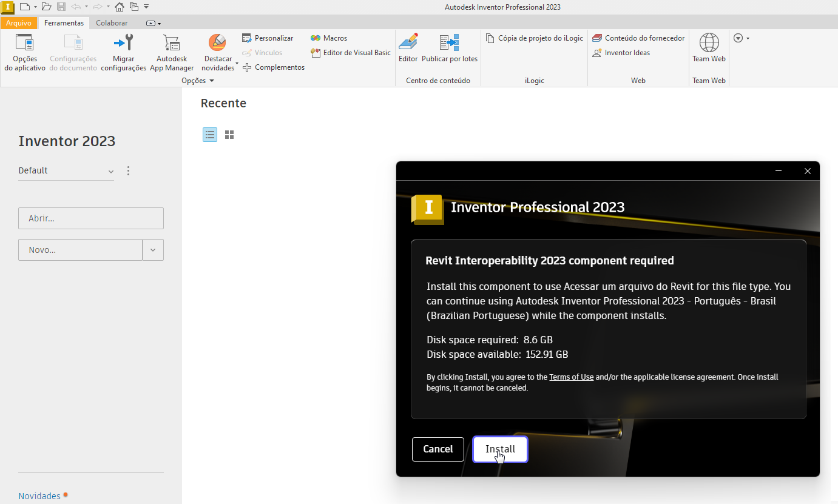Launch Team Web
838x504 pixels.
click(x=709, y=48)
